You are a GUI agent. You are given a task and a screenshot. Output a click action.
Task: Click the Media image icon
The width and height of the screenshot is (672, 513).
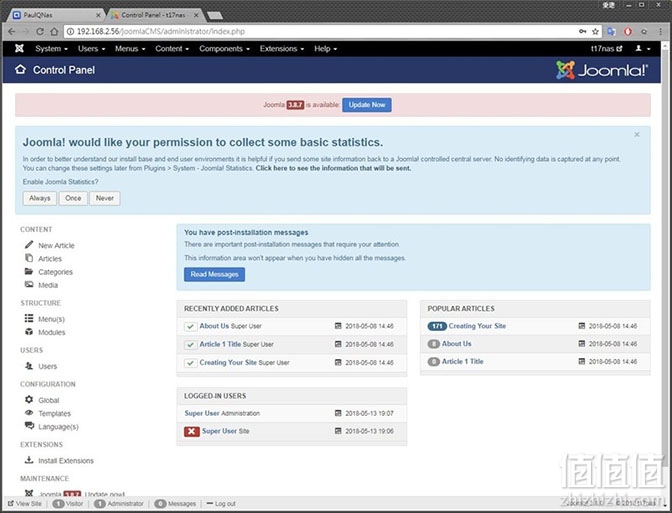29,285
